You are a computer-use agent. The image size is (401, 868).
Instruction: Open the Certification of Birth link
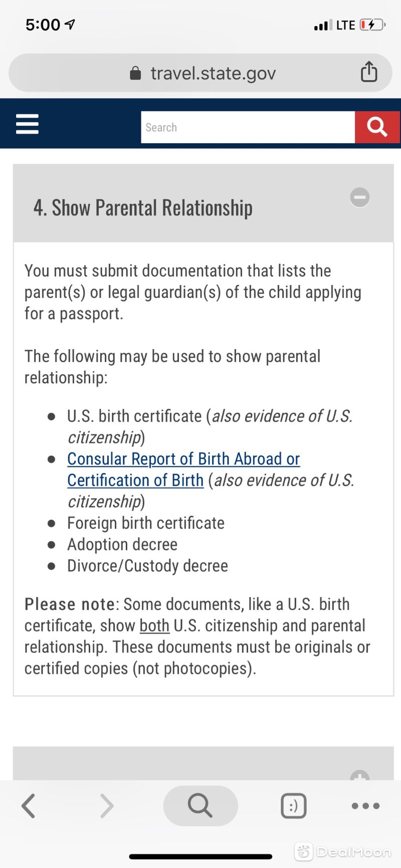click(135, 480)
